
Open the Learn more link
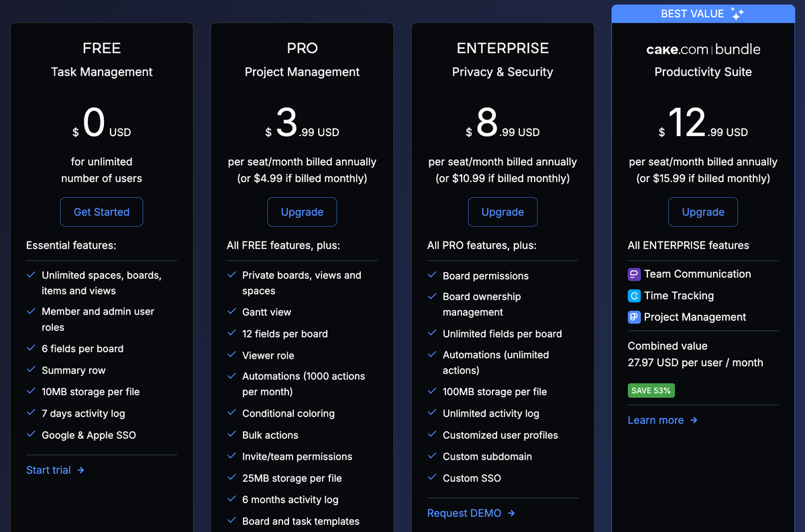[655, 420]
